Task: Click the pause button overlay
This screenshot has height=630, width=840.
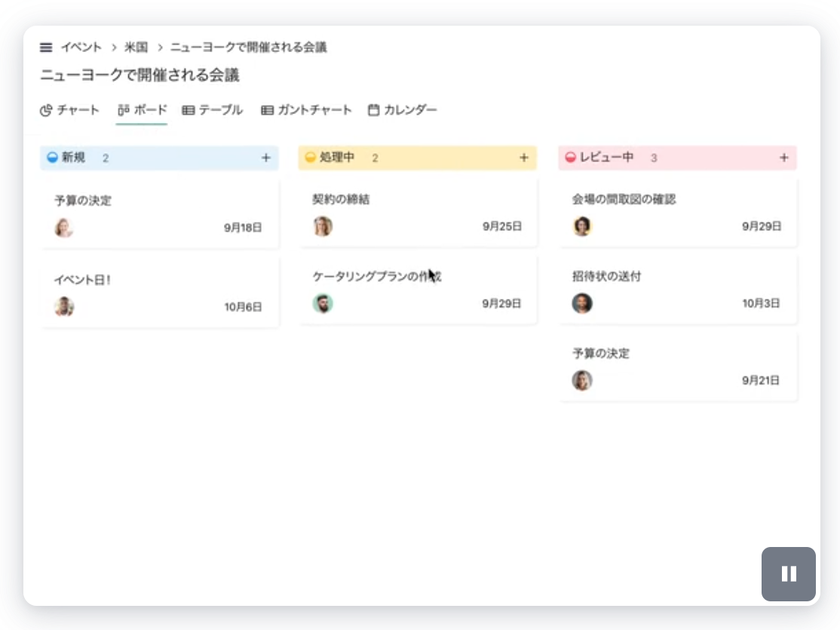Action: (789, 574)
